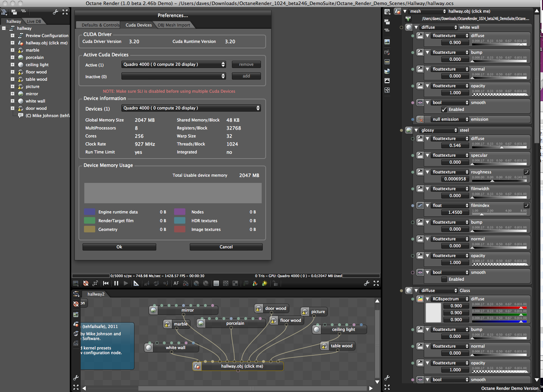Screen dimensions: 543x392
Task: Collapse the steel glossy material section
Action: [x=416, y=130]
